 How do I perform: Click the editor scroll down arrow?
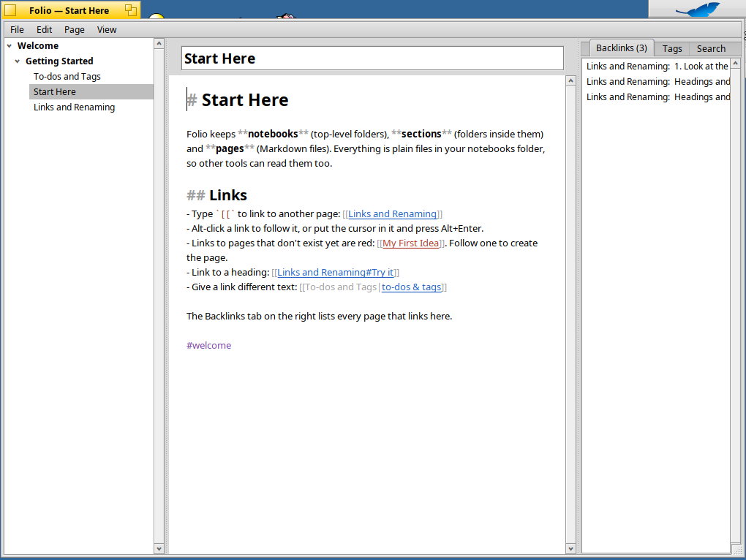coord(571,548)
